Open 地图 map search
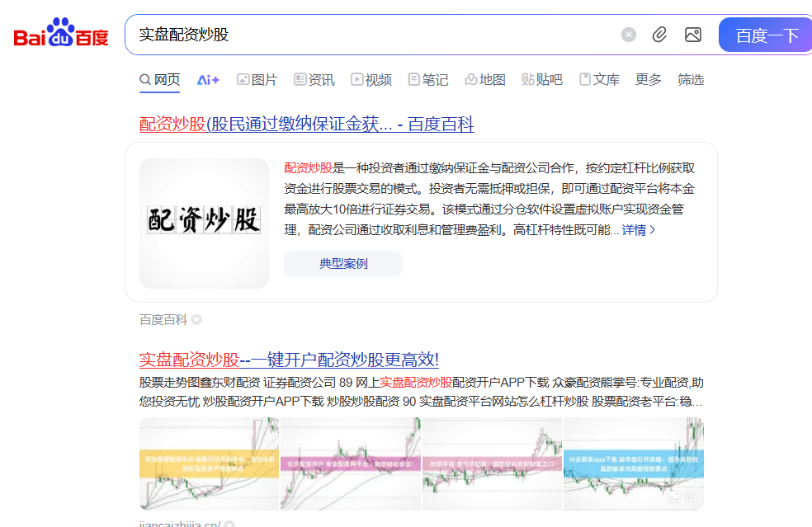The image size is (812, 527). [x=485, y=79]
